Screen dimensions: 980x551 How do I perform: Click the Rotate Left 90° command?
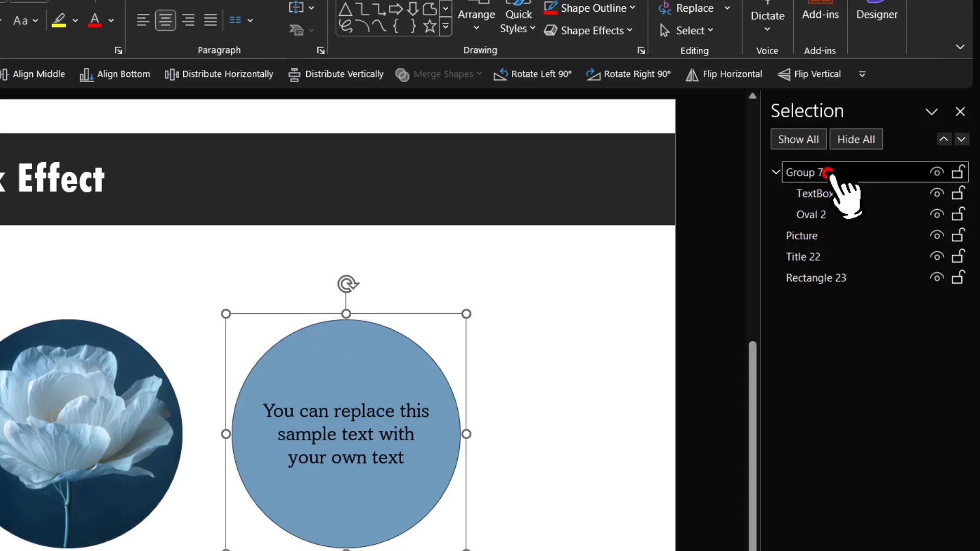point(532,74)
